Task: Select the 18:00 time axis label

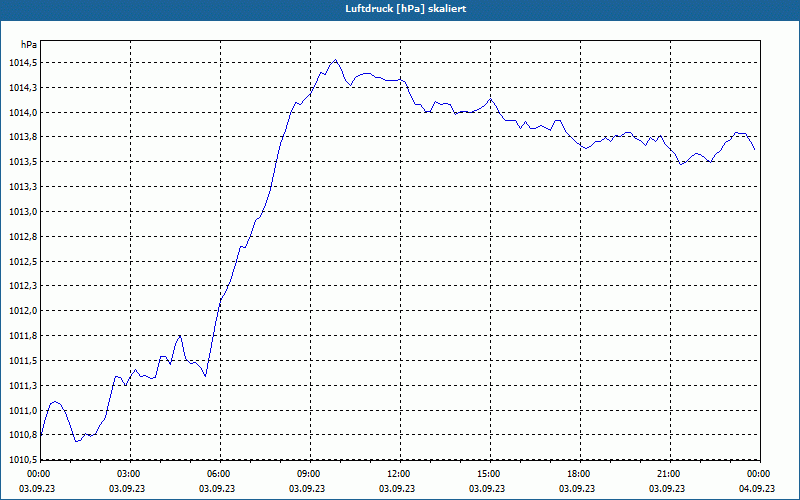Action: coord(580,474)
